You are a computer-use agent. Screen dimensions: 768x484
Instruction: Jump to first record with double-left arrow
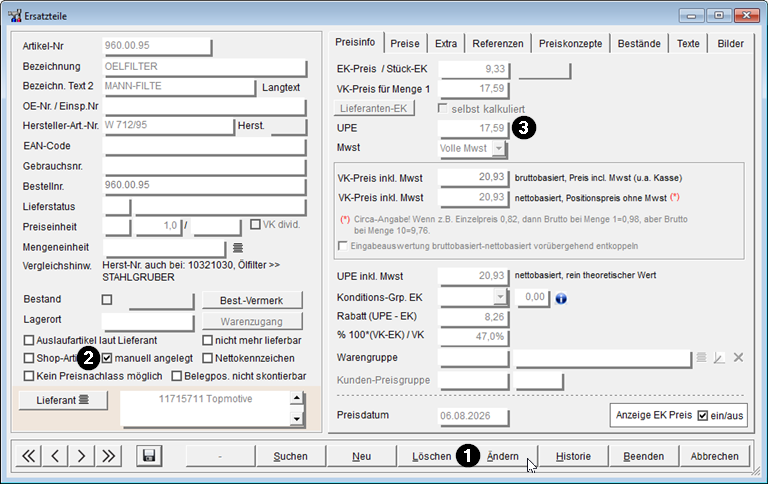[x=28, y=456]
